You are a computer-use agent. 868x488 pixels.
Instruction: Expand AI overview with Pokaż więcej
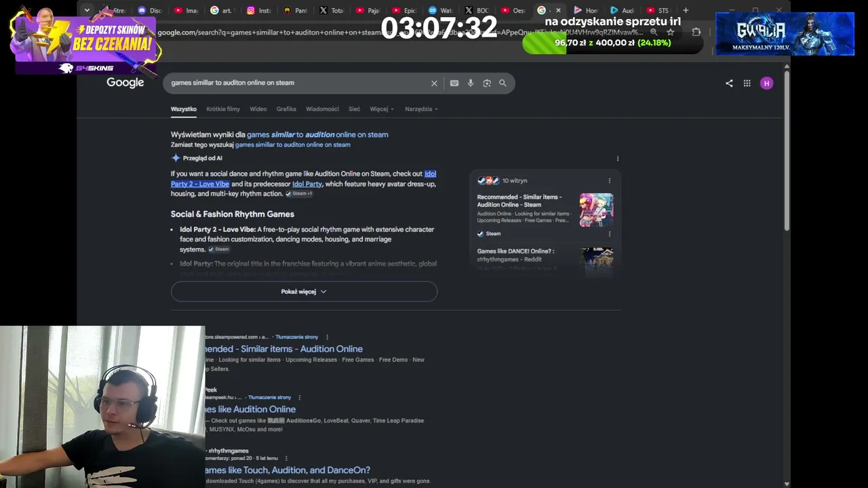(304, 291)
